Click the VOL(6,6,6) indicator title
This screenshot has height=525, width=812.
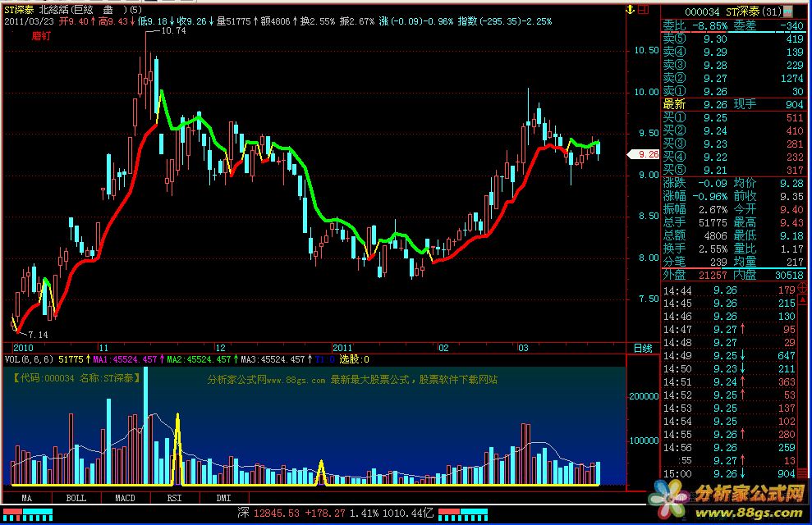(29, 359)
